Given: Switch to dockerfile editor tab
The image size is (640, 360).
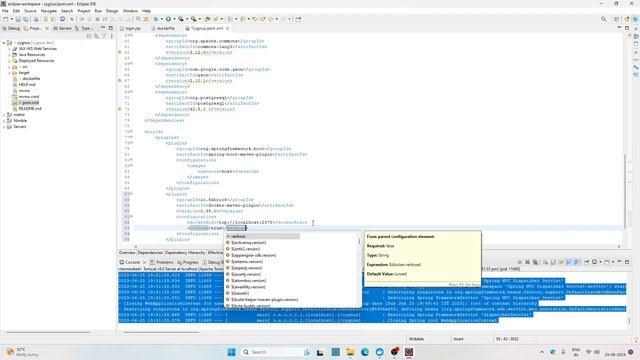Looking at the screenshot, I should 163,29.
